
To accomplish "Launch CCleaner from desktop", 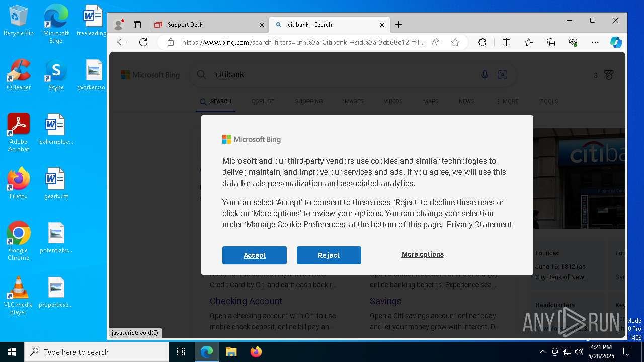I will pos(19,75).
